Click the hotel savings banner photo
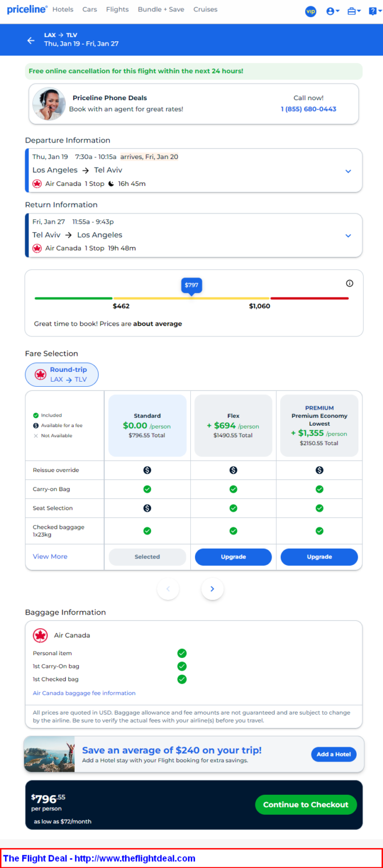Viewport: 383px width, 868px height. (x=49, y=754)
